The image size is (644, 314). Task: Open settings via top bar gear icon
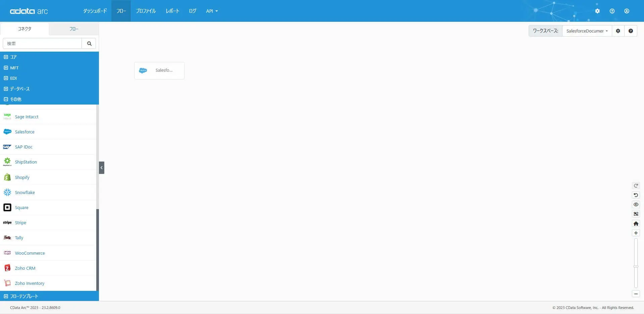[597, 11]
